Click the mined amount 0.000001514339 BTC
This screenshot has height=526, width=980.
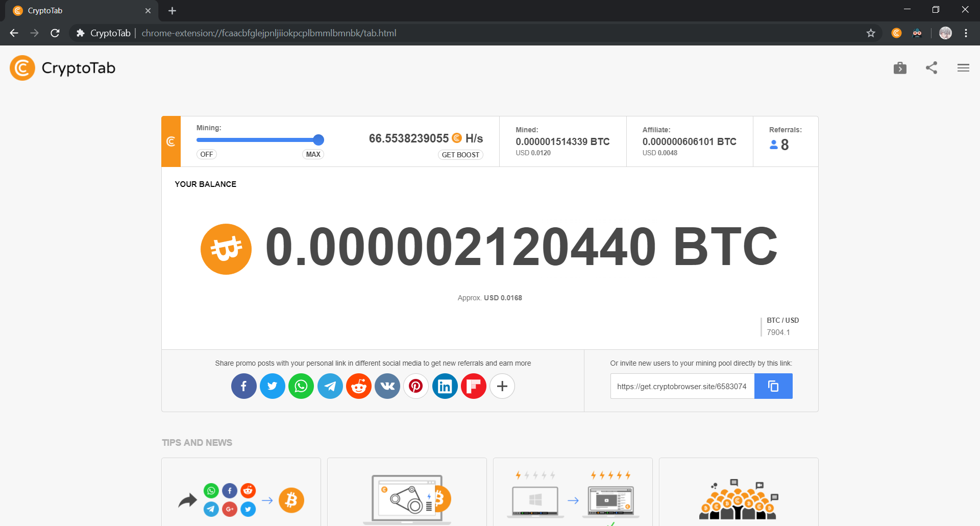(562, 141)
